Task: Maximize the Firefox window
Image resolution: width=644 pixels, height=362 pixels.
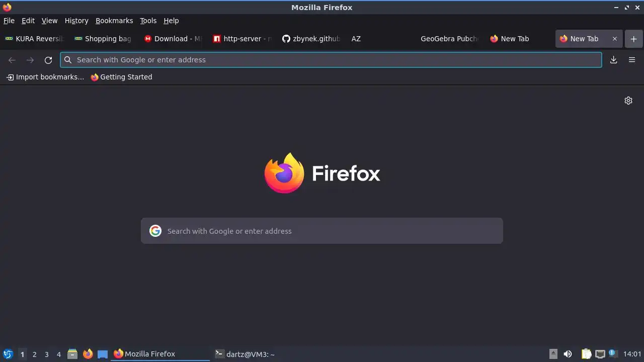Action: tap(627, 8)
